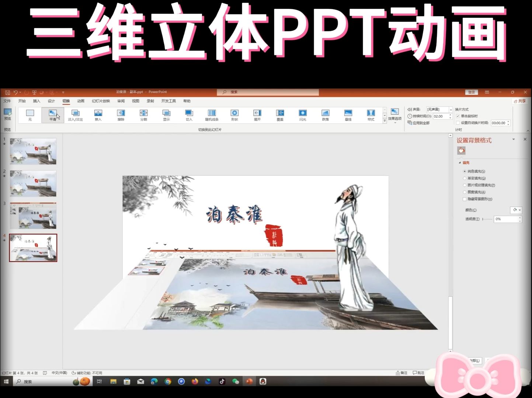
Task: Toggle 单击鼠标时 checkbox
Action: [458, 116]
